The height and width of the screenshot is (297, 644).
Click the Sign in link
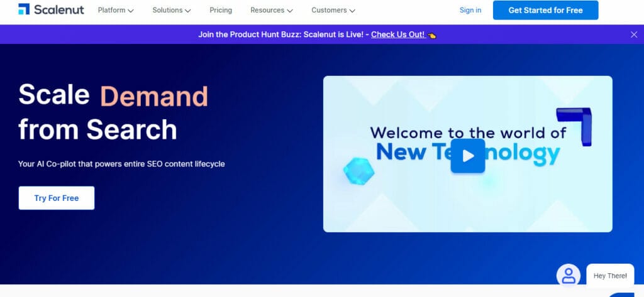coord(470,10)
